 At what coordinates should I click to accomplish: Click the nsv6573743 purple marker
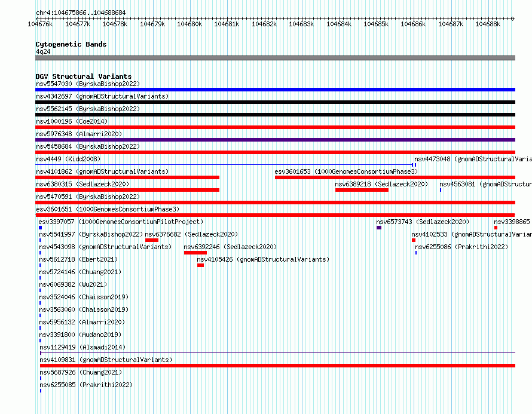click(x=379, y=228)
